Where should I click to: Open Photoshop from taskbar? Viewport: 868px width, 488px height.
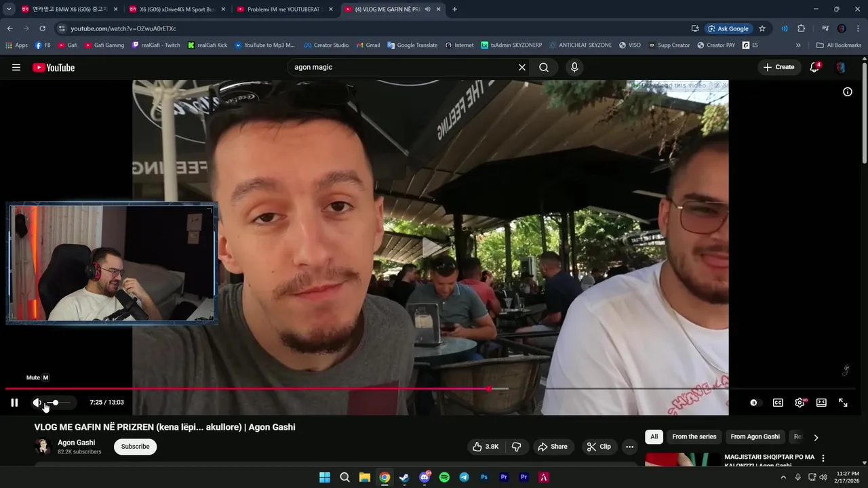point(484,477)
